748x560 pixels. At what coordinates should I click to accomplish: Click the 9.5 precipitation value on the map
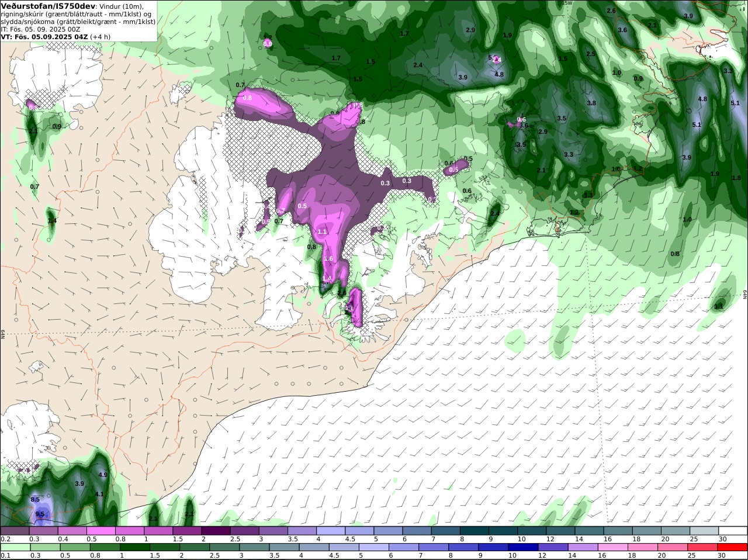(x=40, y=514)
